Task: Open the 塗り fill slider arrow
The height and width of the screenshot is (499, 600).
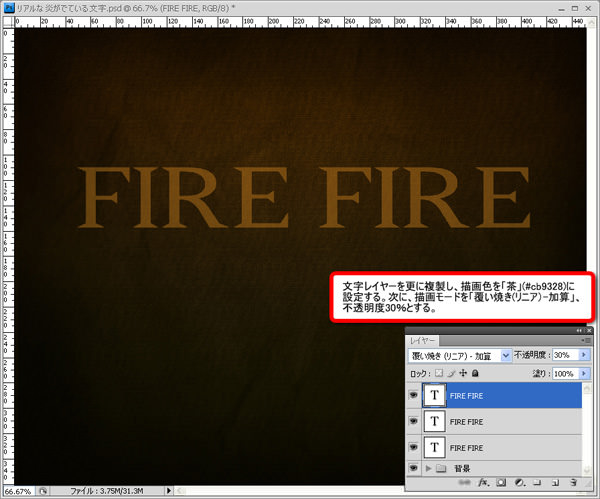Action: click(x=584, y=373)
